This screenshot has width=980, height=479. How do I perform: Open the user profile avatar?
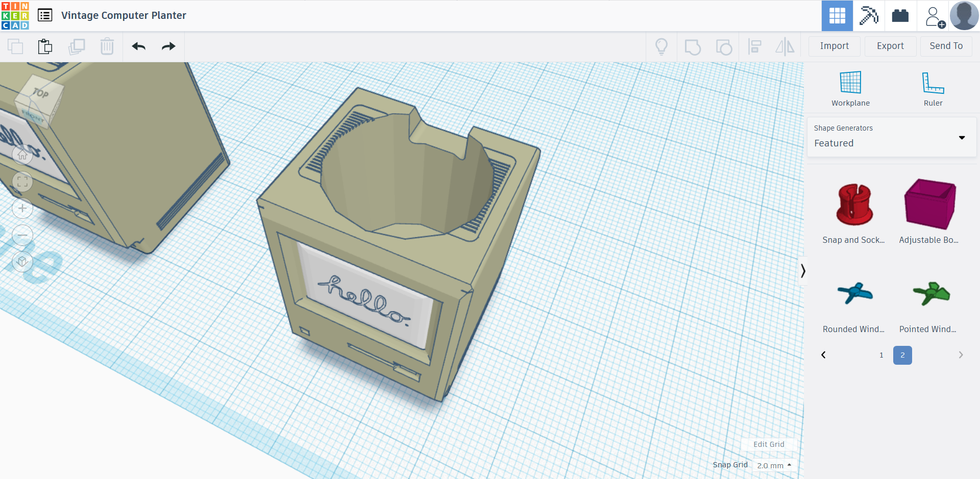coord(964,16)
